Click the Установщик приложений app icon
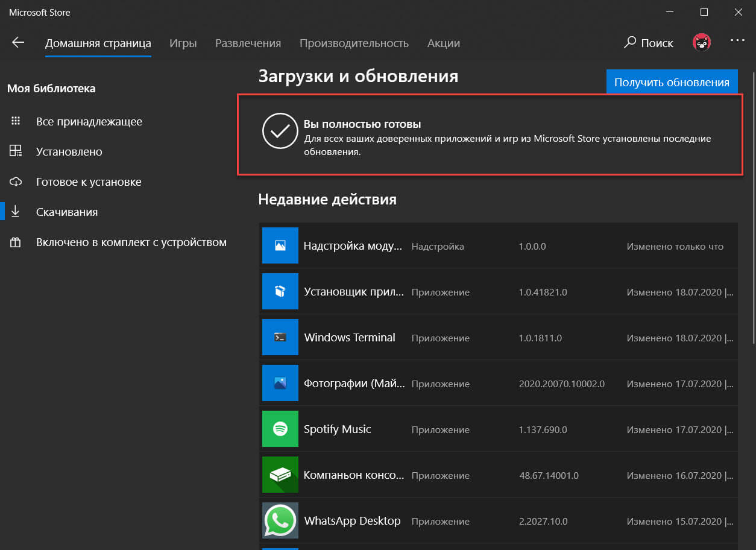The image size is (756, 550). point(280,291)
